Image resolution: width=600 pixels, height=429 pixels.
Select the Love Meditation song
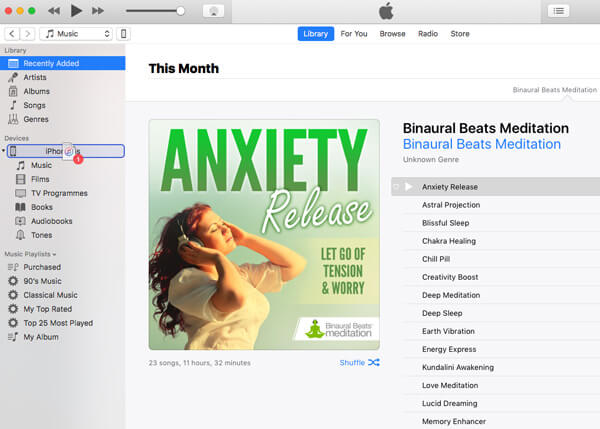coord(501,385)
